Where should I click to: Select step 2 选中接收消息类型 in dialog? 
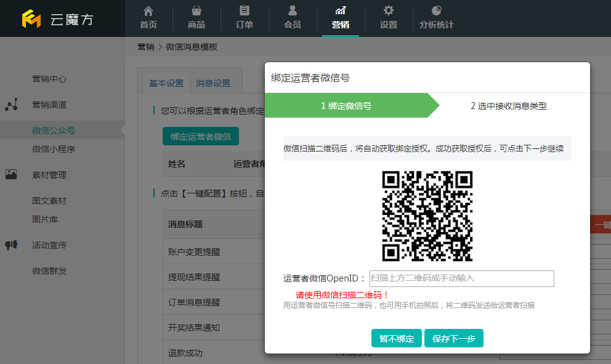click(509, 105)
